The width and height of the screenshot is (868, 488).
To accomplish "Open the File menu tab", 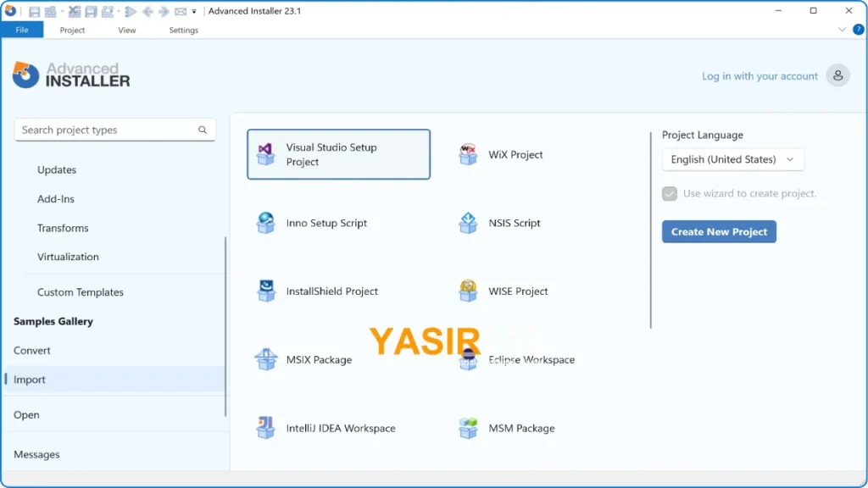I will coord(22,30).
